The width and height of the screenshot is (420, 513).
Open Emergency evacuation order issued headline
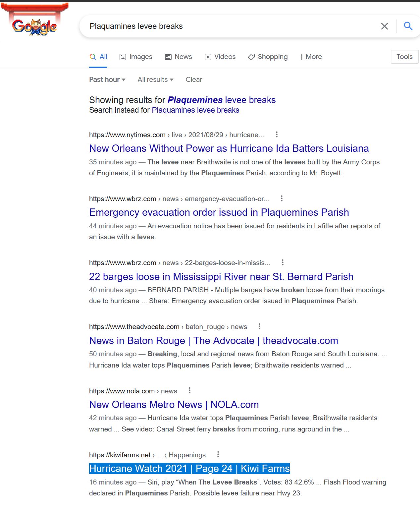pos(219,212)
